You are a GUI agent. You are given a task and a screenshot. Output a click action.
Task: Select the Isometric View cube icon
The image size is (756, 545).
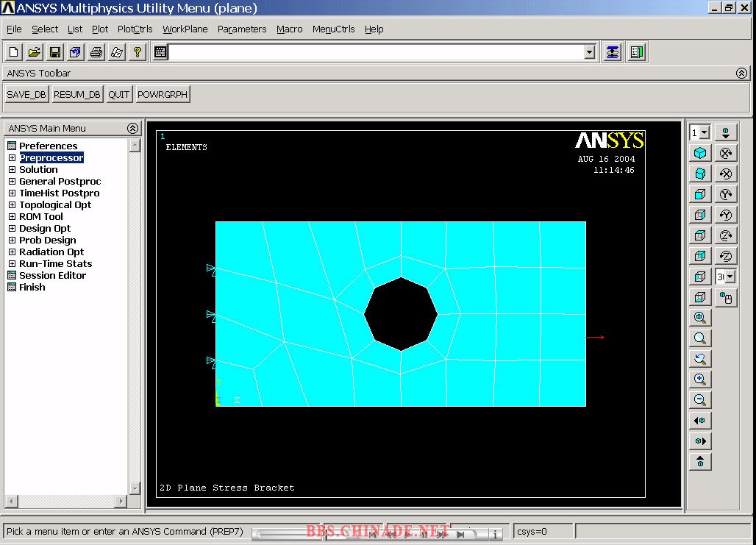[x=700, y=154]
